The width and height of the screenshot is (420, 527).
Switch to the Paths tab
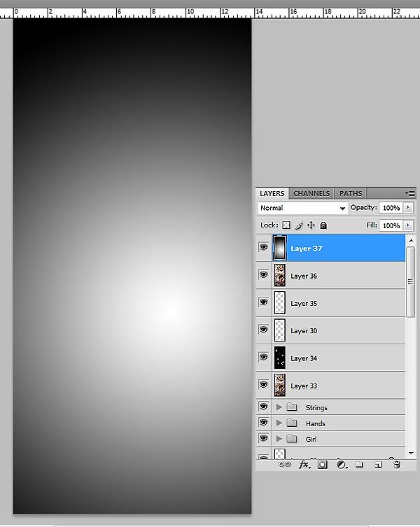pos(351,194)
